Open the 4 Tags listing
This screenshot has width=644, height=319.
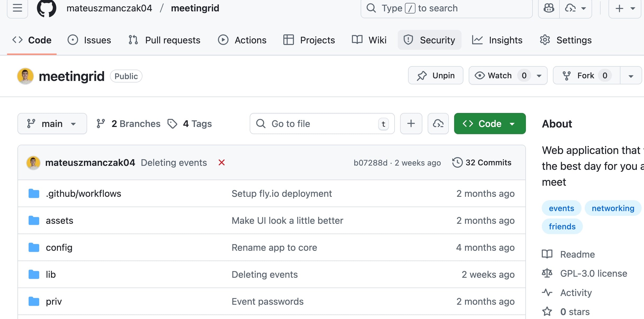point(190,124)
